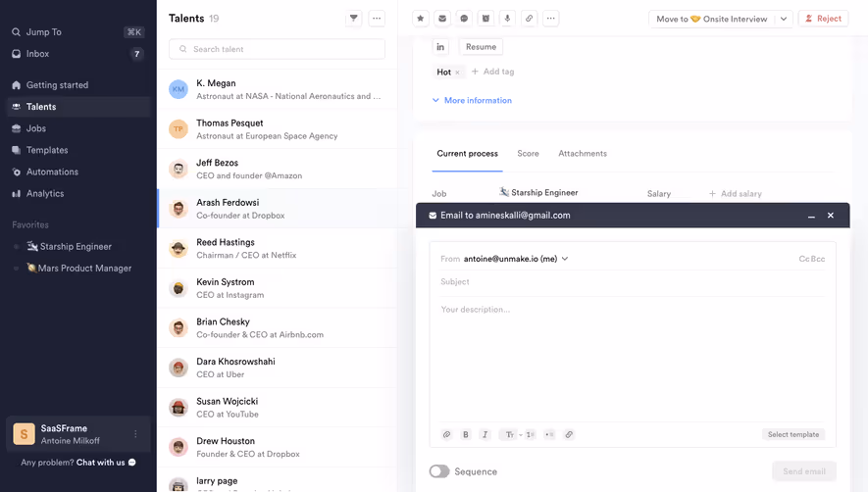
Task: Open the candidate toolbar three-dots menu
Action: click(551, 19)
